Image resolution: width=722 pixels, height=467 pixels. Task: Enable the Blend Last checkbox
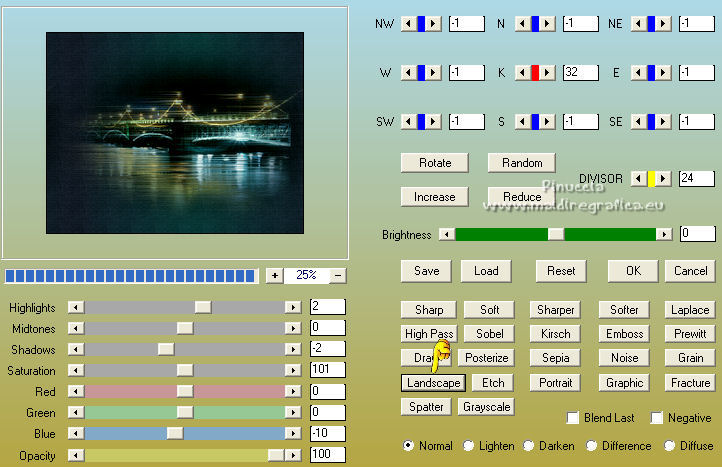pyautogui.click(x=573, y=418)
